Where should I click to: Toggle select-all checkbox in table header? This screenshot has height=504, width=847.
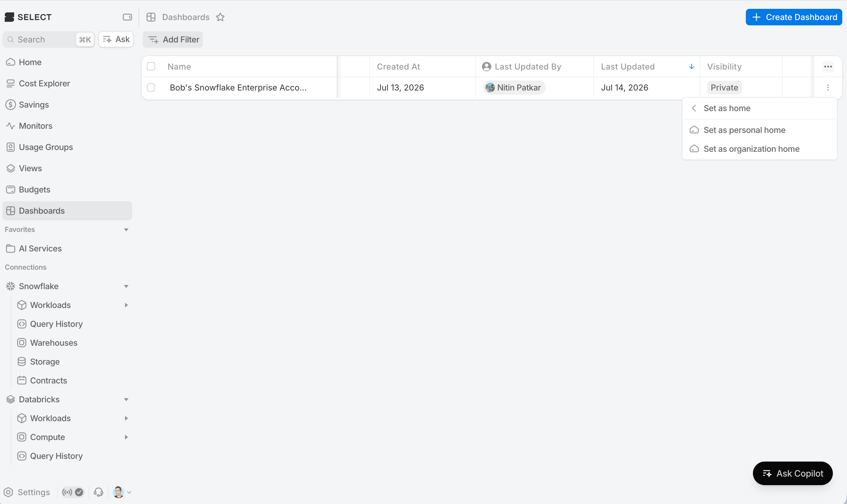(x=151, y=67)
